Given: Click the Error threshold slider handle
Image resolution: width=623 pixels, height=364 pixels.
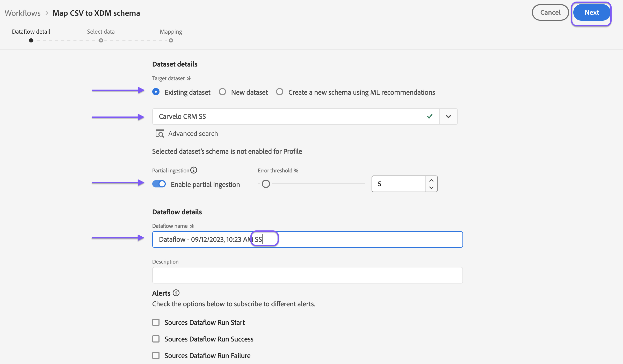Looking at the screenshot, I should (266, 184).
